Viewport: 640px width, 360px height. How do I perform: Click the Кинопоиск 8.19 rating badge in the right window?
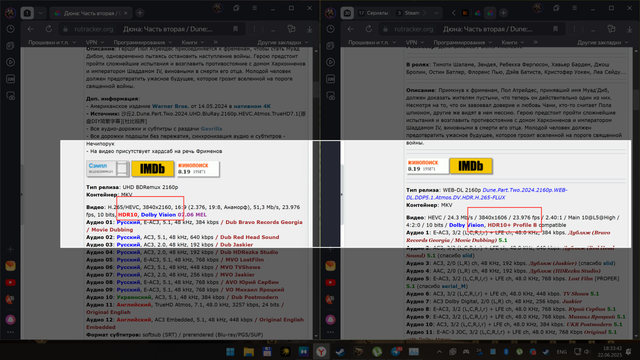[427, 166]
